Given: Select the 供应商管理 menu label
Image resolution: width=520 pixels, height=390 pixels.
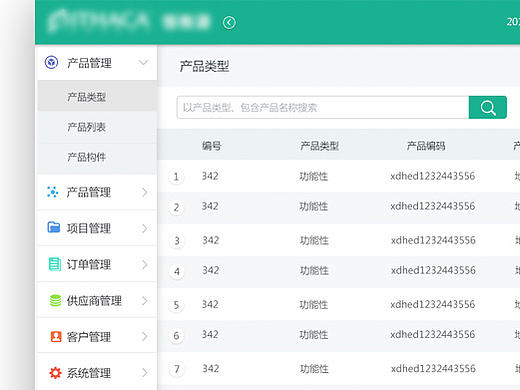Looking at the screenshot, I should pyautogui.click(x=94, y=301).
